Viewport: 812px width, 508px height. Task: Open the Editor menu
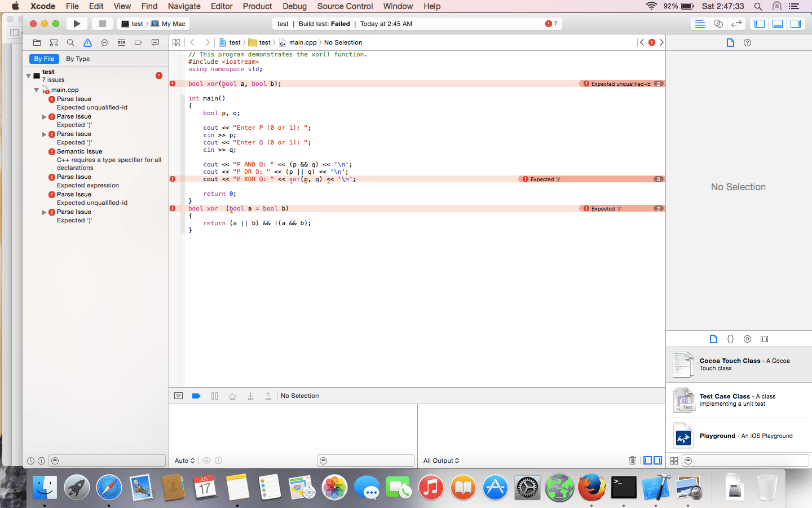point(222,6)
